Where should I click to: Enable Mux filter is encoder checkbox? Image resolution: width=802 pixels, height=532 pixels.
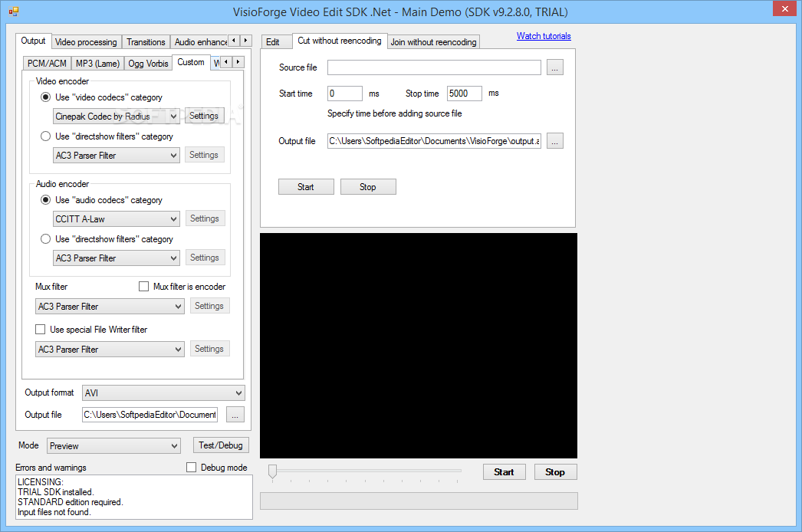point(143,287)
